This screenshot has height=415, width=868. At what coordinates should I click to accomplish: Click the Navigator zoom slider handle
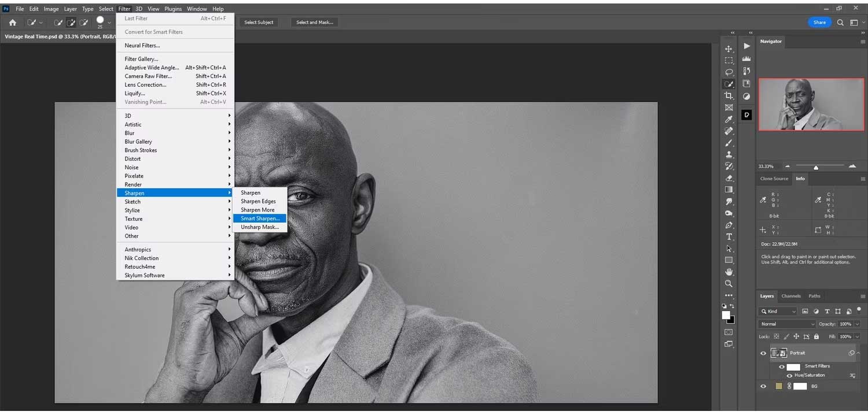coord(816,167)
